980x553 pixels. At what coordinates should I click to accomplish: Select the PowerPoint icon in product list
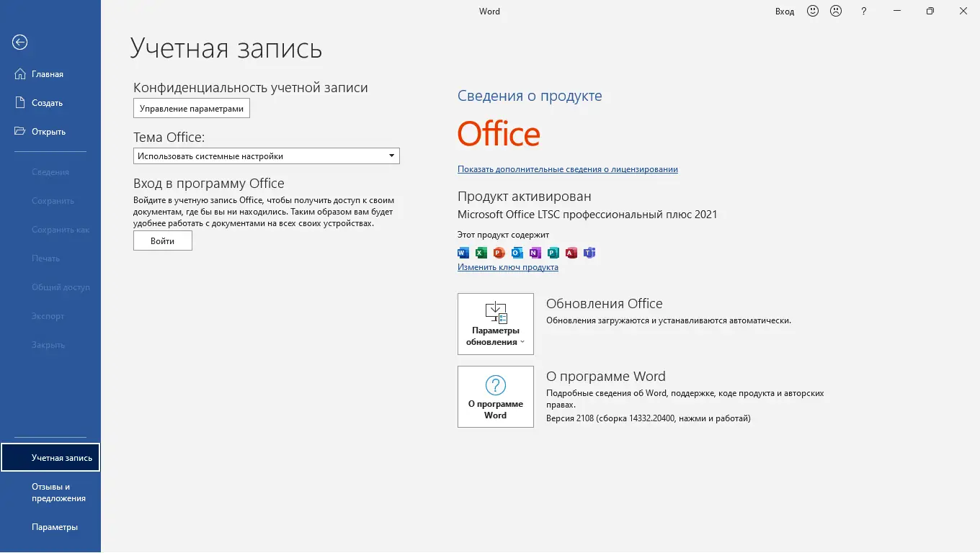[x=499, y=253]
